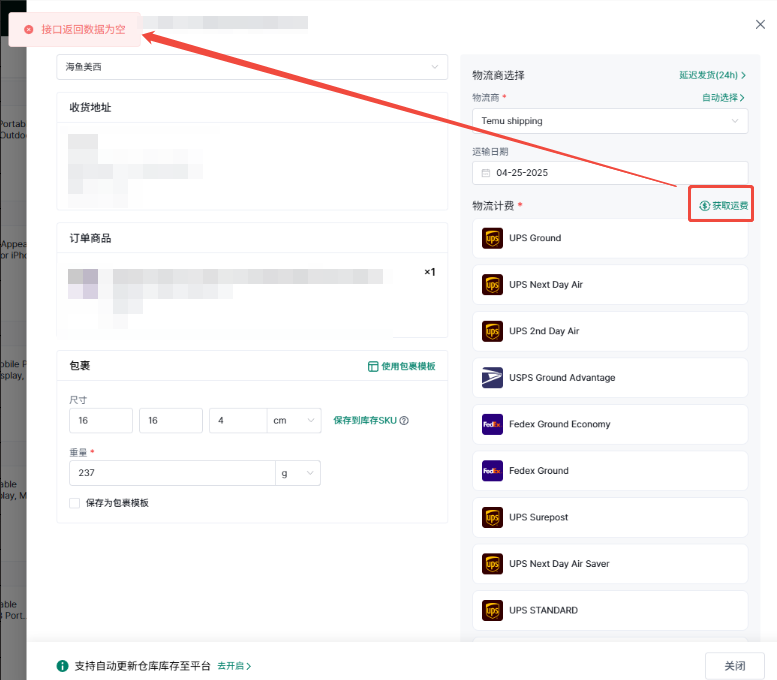Viewport: 777px width, 680px height.
Task: Click the 支持自动更新仓库库存至平台 notice text
Action: point(143,666)
